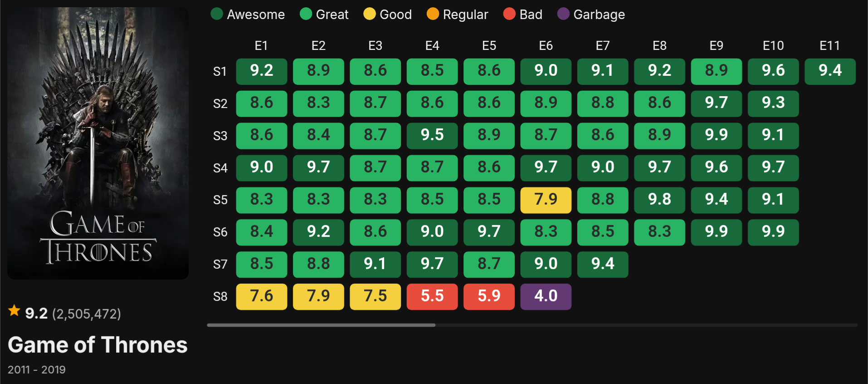Click the E11 column header

(x=829, y=46)
